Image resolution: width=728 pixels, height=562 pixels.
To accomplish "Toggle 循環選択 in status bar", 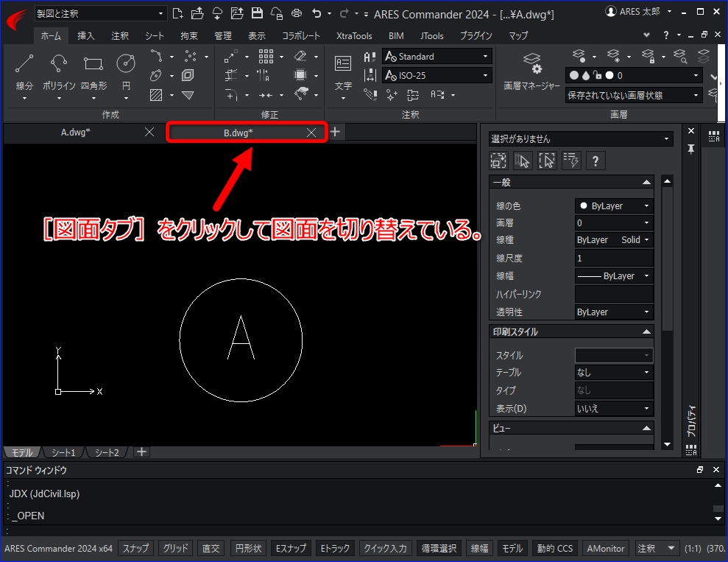I will coord(439,549).
